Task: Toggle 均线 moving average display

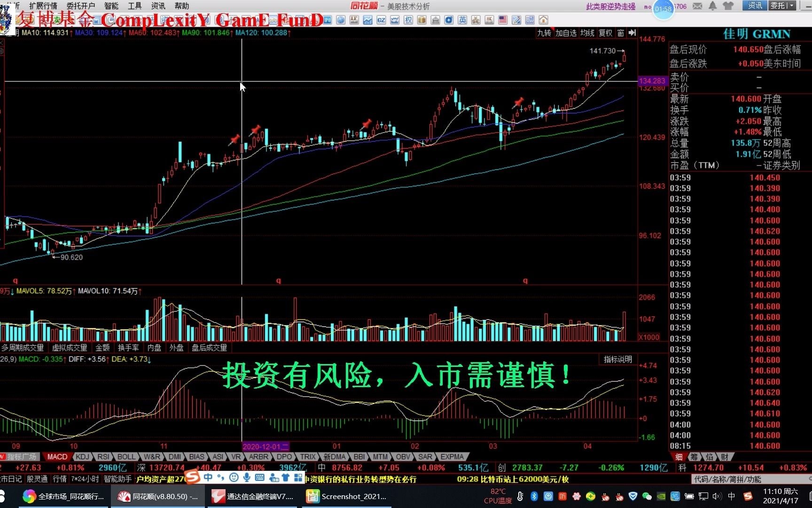Action: click(587, 32)
